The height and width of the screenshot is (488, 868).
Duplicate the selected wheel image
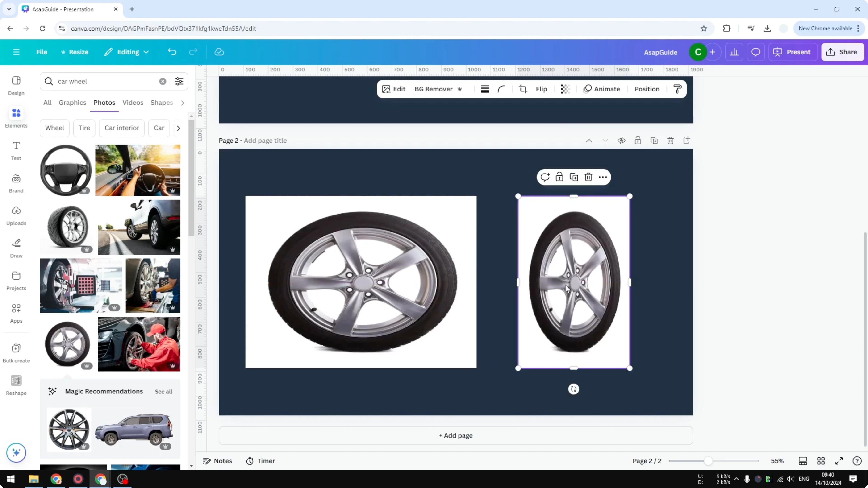click(x=574, y=177)
